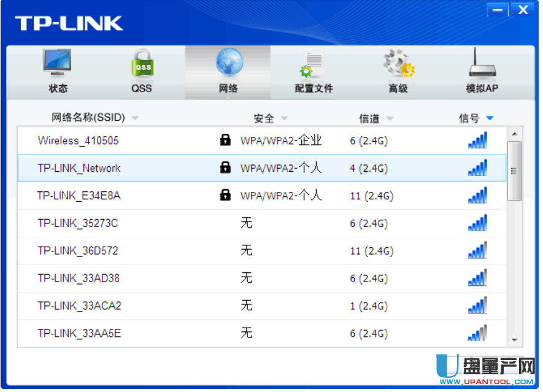Open the QSS padlock icon

[142, 63]
